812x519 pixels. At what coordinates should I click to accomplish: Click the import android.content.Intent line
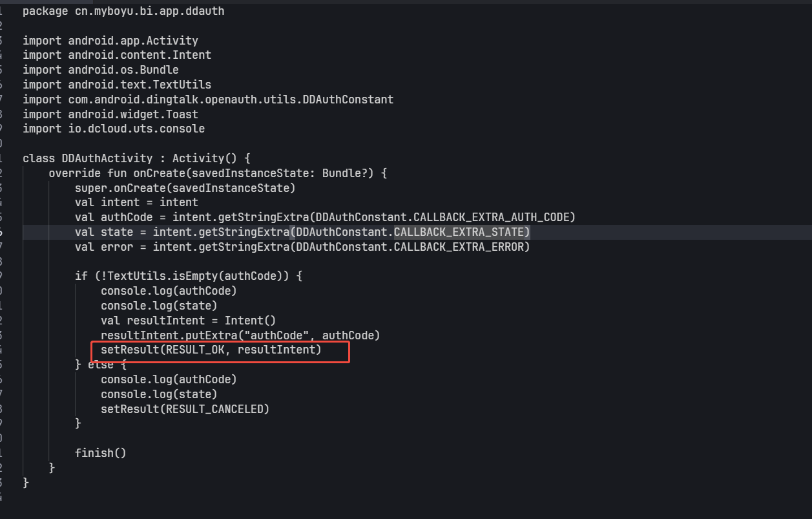tap(117, 55)
